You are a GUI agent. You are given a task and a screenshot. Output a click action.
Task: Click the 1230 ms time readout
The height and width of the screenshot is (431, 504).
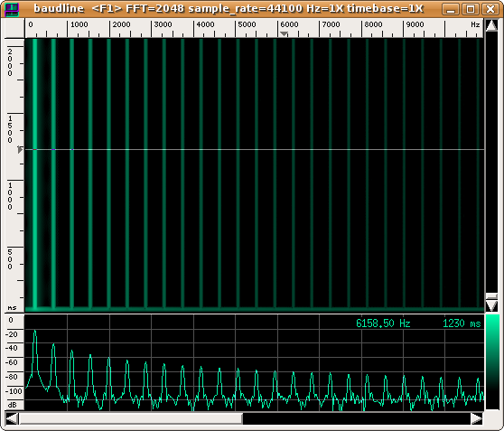[462, 323]
